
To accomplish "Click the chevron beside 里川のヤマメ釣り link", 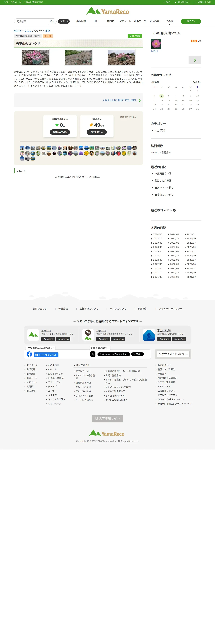I will click(x=140, y=100).
